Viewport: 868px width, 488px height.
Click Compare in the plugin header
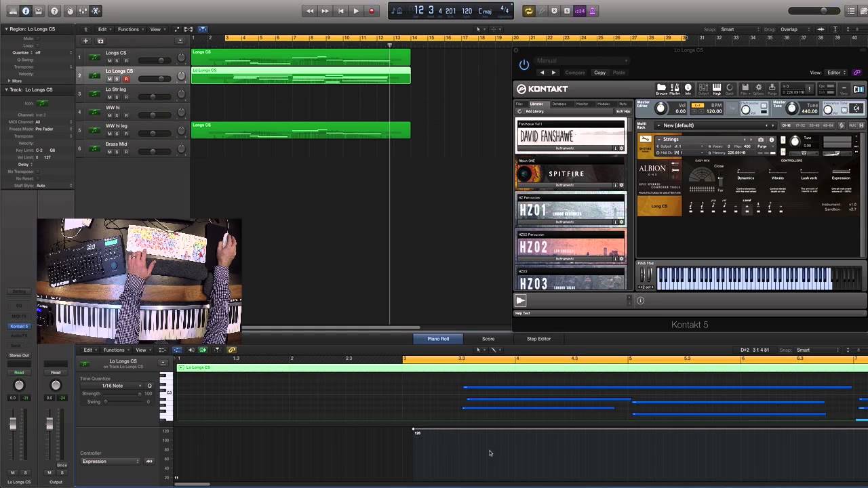point(575,73)
